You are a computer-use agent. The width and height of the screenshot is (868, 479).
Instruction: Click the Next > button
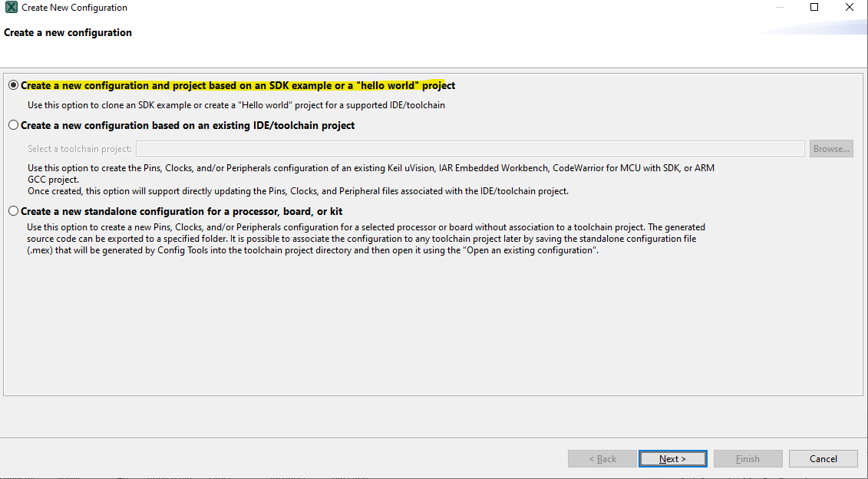[x=672, y=459]
